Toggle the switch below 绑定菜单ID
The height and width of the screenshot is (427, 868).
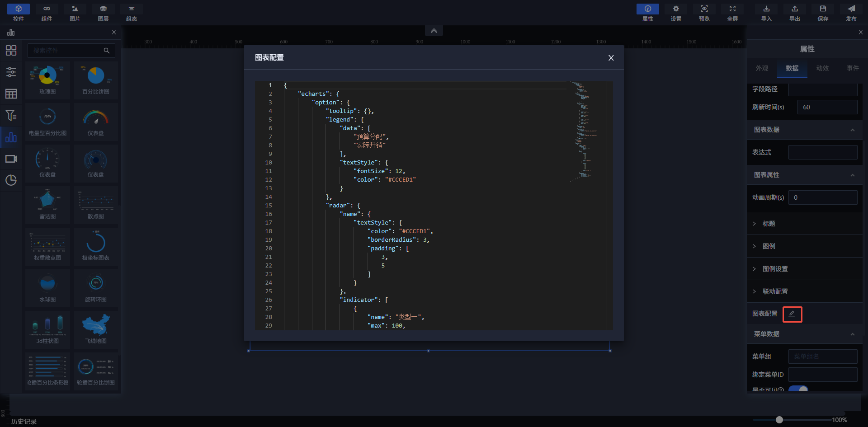tap(798, 389)
